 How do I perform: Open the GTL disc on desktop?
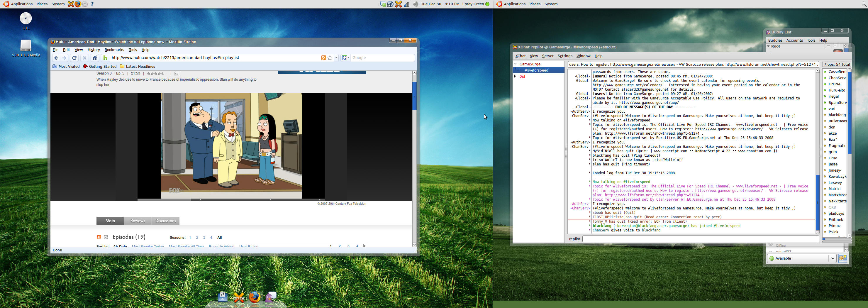click(x=26, y=19)
